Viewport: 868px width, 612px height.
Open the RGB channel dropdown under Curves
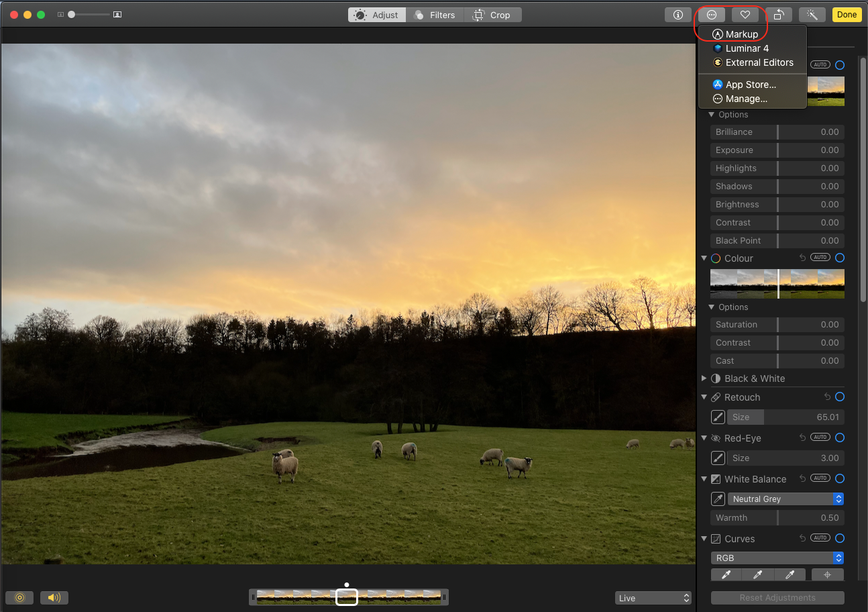pos(777,558)
